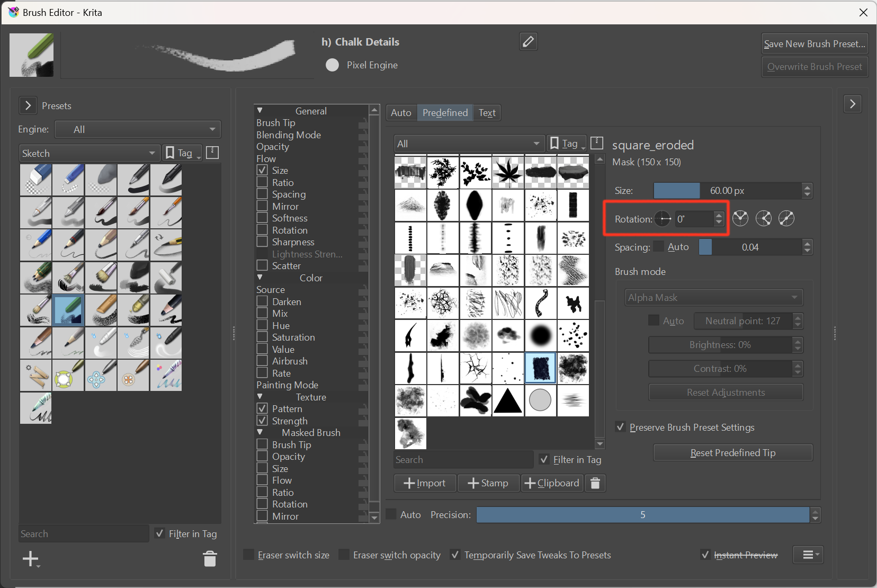Switch to the Auto brush tab

point(401,113)
